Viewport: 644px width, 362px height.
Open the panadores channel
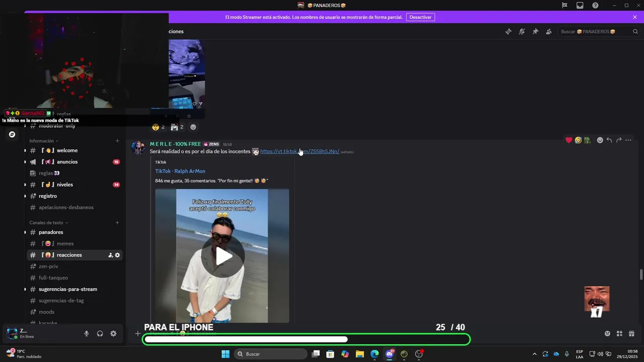(x=74, y=232)
